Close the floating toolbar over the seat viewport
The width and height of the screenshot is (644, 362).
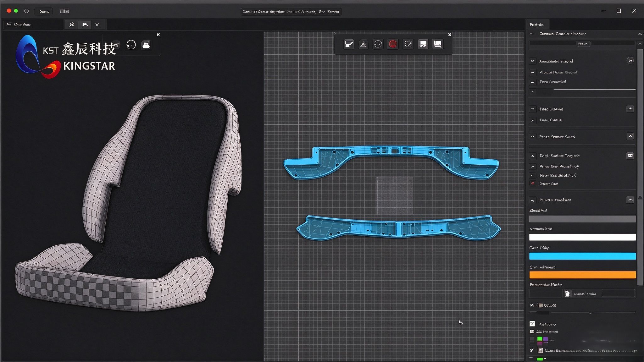pyautogui.click(x=158, y=35)
